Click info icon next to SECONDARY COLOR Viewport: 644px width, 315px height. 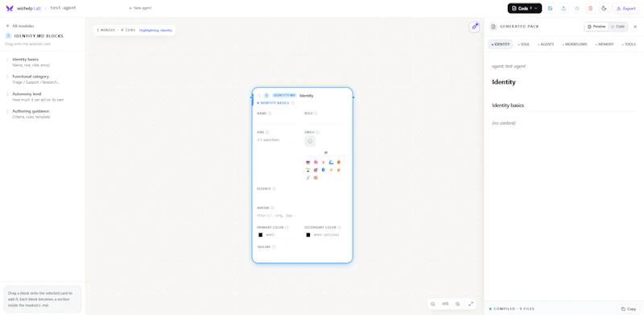click(339, 227)
